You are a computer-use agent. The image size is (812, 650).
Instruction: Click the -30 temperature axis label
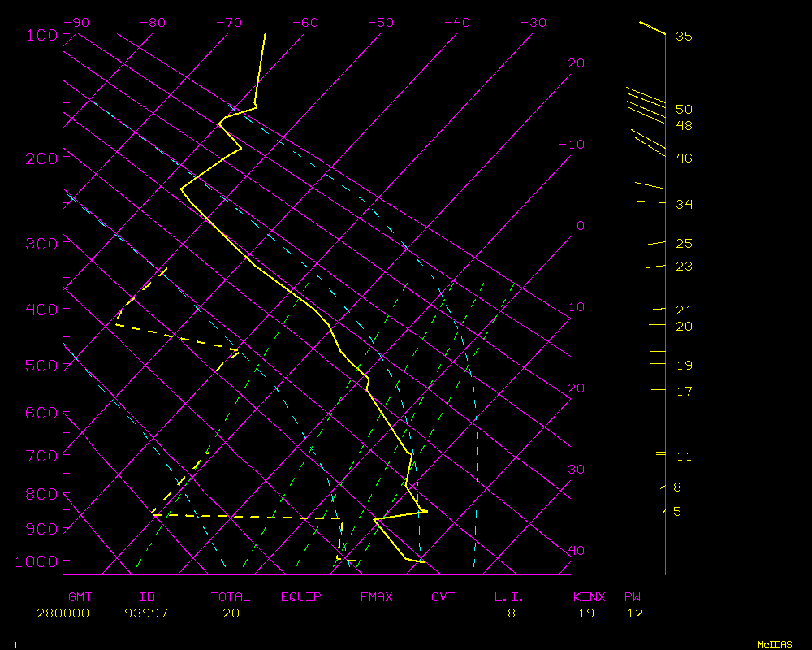click(x=533, y=23)
